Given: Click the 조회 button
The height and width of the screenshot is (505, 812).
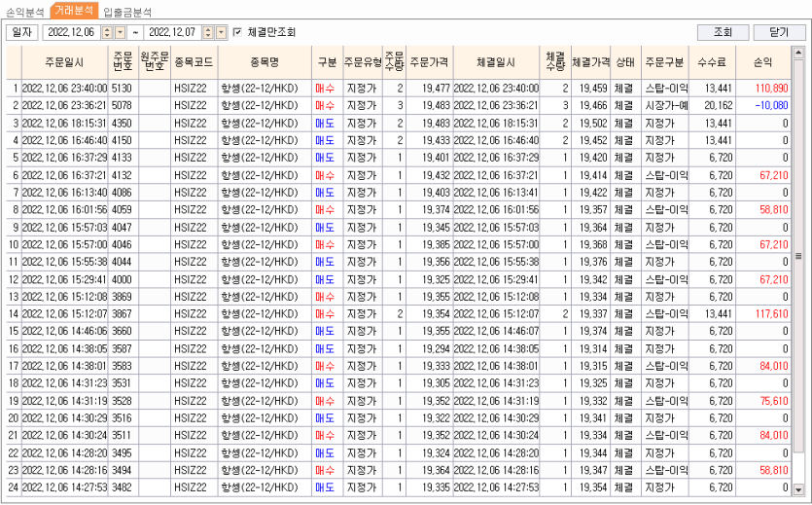Looking at the screenshot, I should 723,32.
